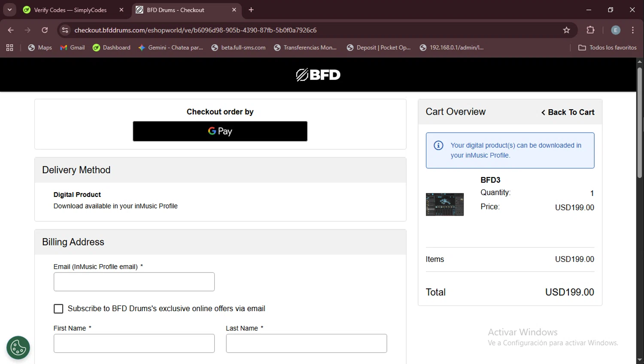Restore down the browser window

(611, 10)
